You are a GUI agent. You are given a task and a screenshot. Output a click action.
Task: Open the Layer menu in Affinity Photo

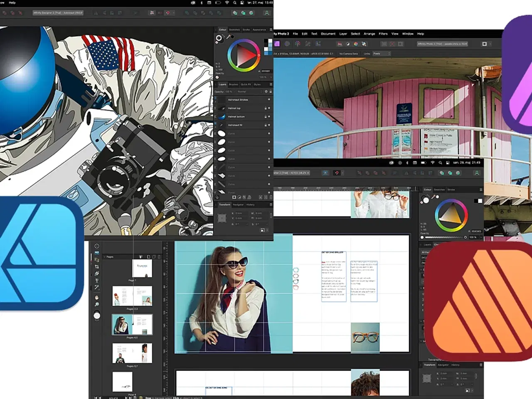coord(343,34)
